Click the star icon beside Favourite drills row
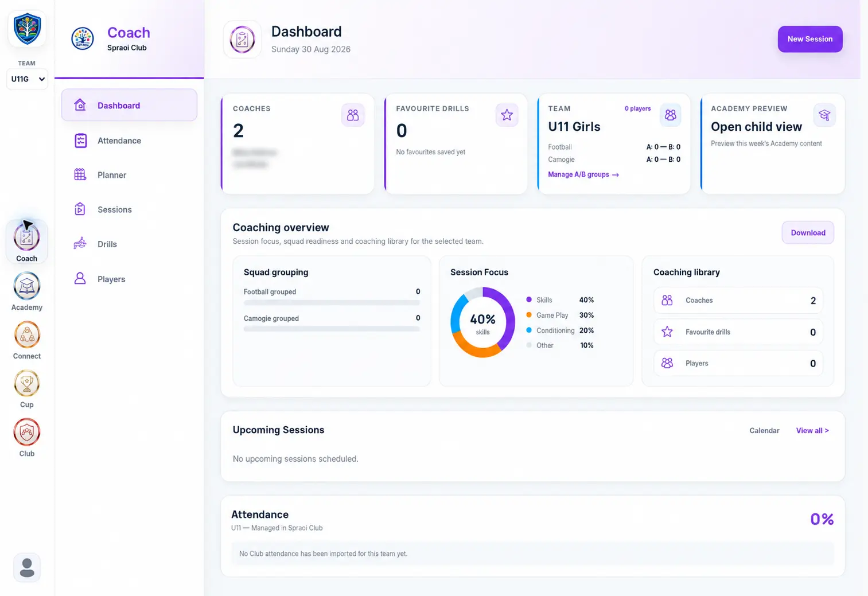 667,332
